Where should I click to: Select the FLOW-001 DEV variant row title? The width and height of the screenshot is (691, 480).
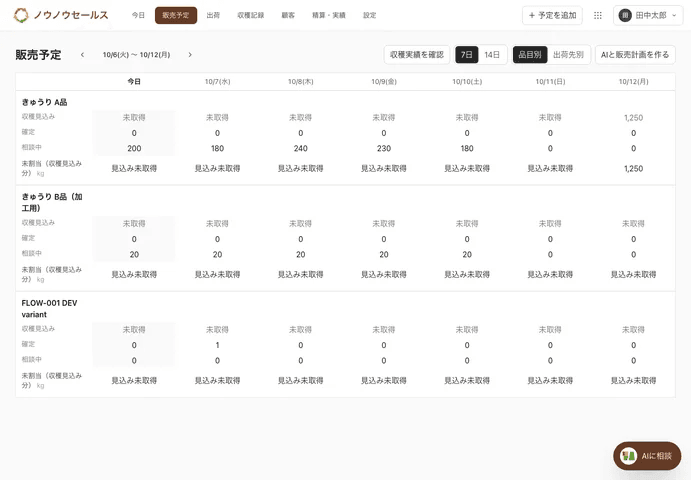49,309
